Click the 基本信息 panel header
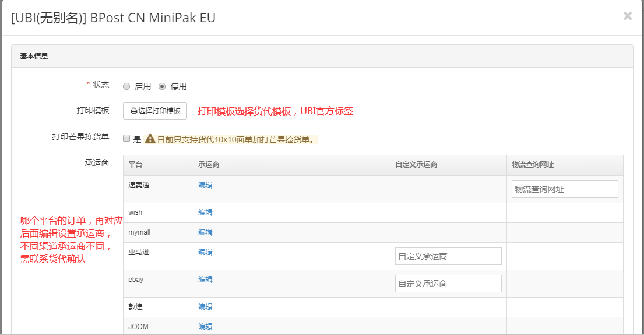Viewport: 644px width, 335px height. coord(322,56)
